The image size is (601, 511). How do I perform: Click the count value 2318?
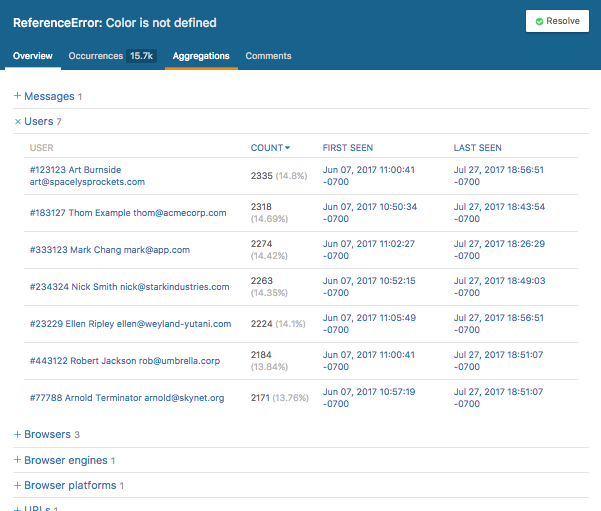[x=261, y=207]
